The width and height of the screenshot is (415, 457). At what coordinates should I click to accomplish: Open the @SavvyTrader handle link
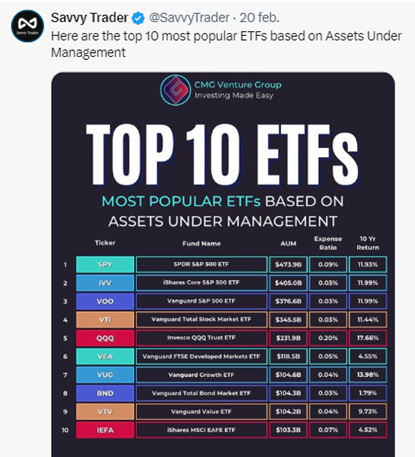point(189,18)
